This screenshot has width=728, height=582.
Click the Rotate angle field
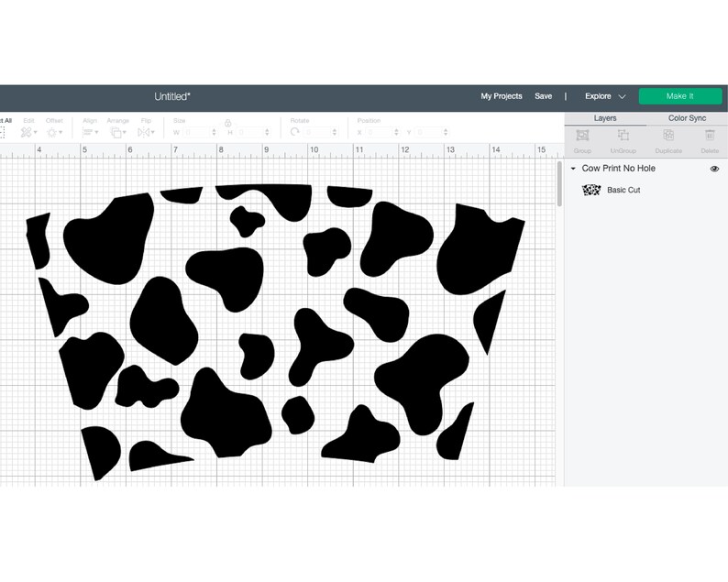318,132
